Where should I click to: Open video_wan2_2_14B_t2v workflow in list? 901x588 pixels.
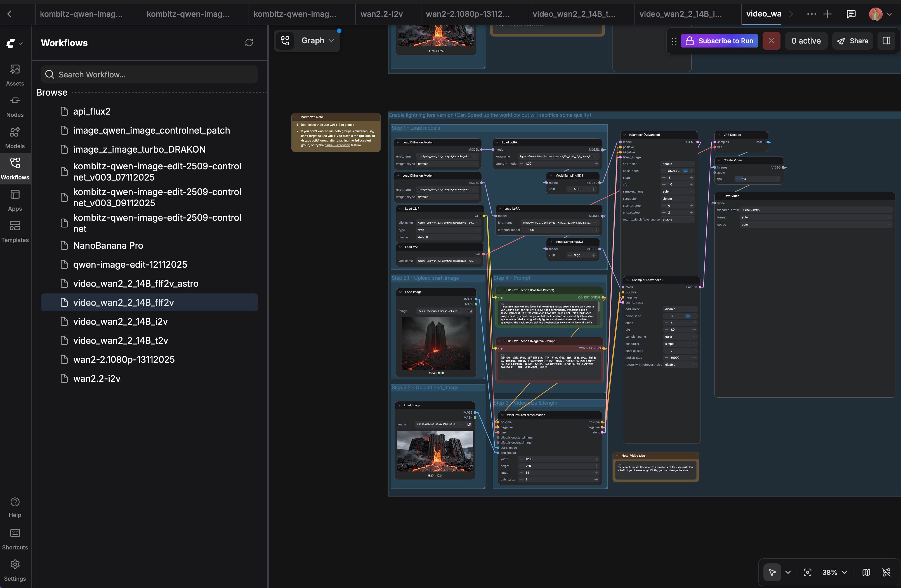(121, 340)
